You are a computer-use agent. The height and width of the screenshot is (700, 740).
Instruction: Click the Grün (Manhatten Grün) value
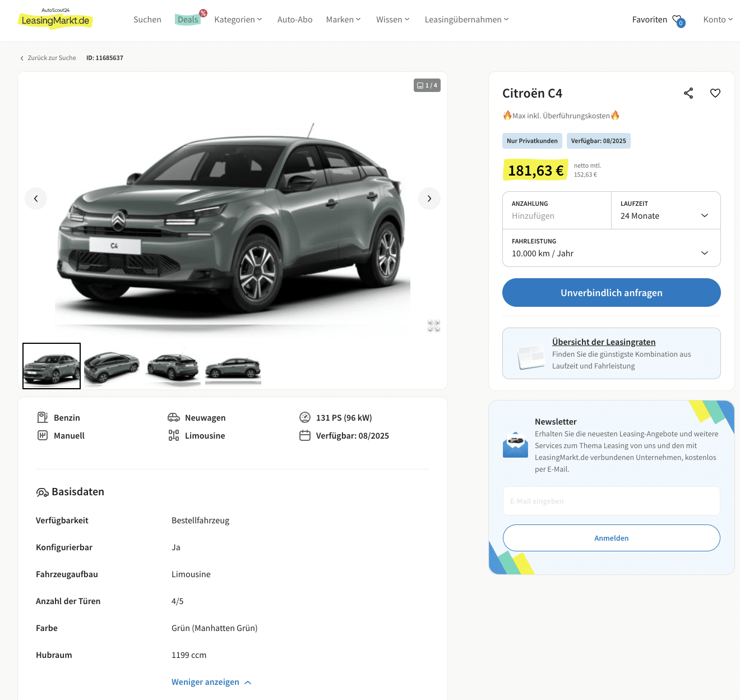pyautogui.click(x=215, y=628)
